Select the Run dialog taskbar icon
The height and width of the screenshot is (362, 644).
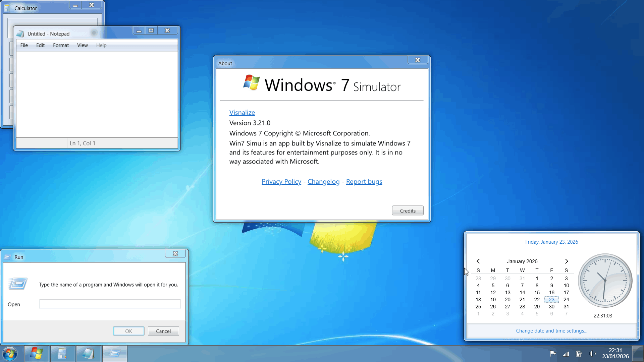point(115,354)
